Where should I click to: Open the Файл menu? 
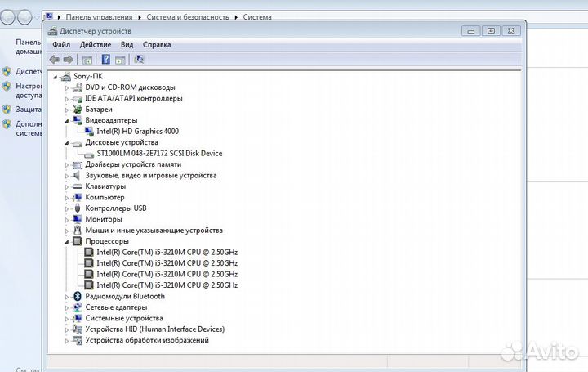click(61, 45)
